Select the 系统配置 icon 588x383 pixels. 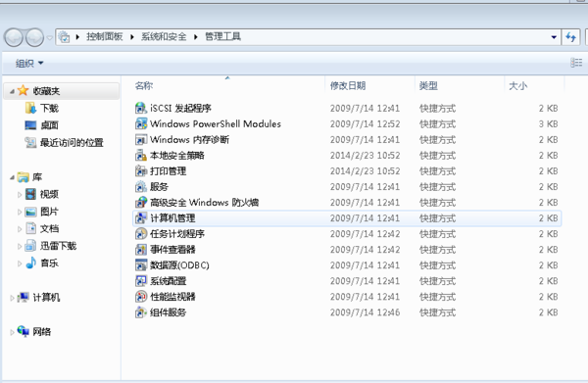140,281
